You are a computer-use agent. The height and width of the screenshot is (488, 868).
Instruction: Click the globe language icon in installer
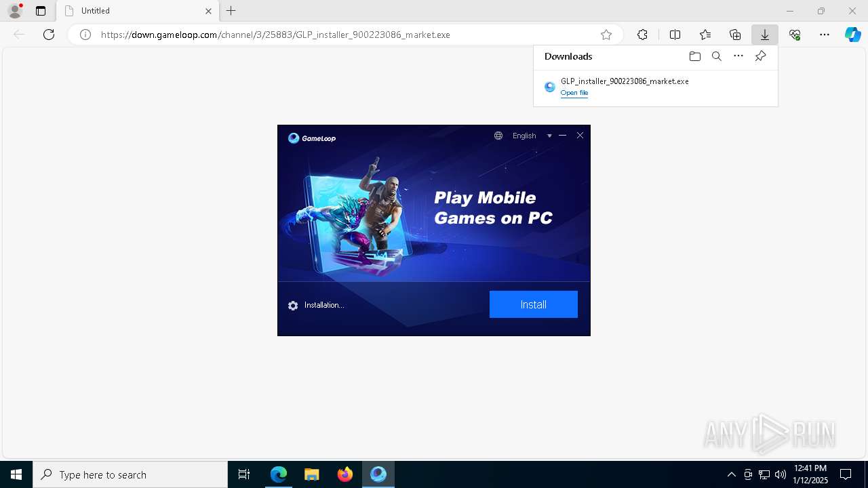[x=498, y=136]
